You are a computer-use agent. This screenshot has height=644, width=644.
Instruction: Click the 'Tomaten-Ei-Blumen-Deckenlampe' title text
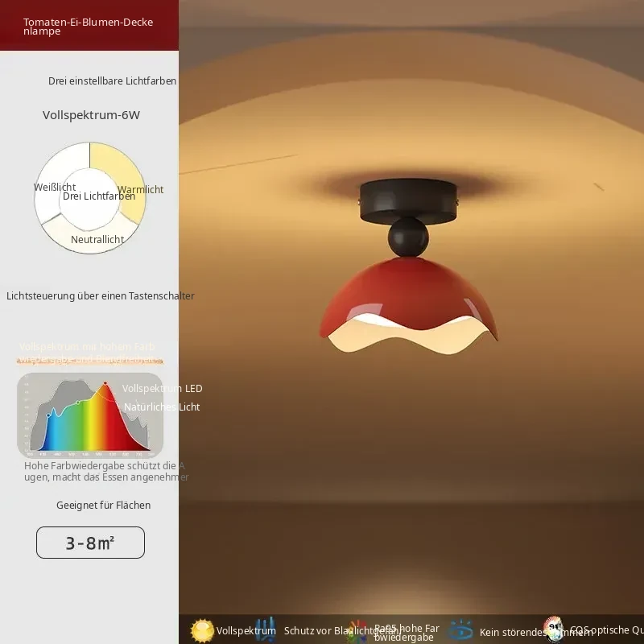pyautogui.click(x=88, y=27)
